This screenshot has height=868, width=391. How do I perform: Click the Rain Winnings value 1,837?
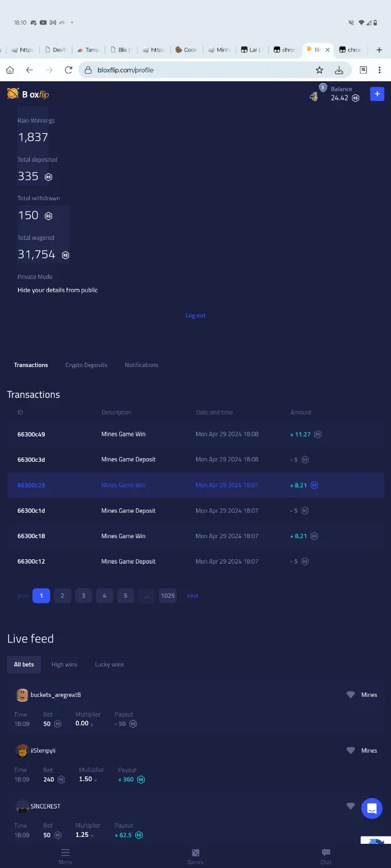pyautogui.click(x=33, y=137)
